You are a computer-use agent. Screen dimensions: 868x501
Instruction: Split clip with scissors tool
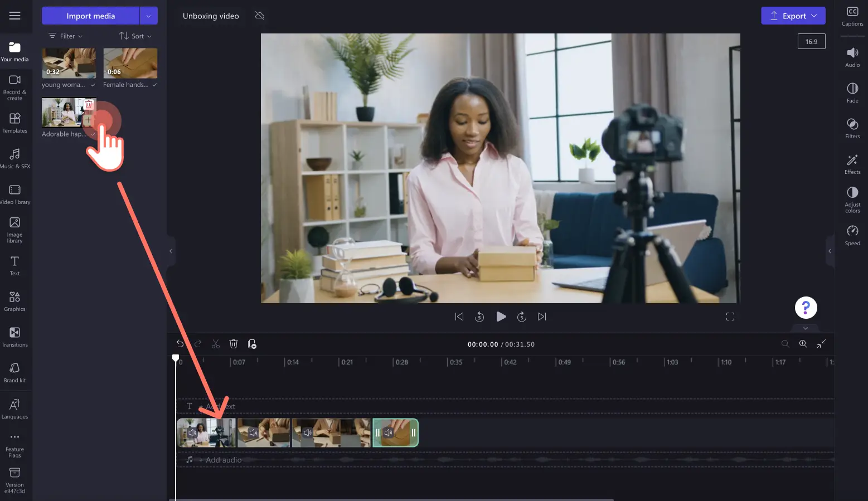click(x=216, y=344)
